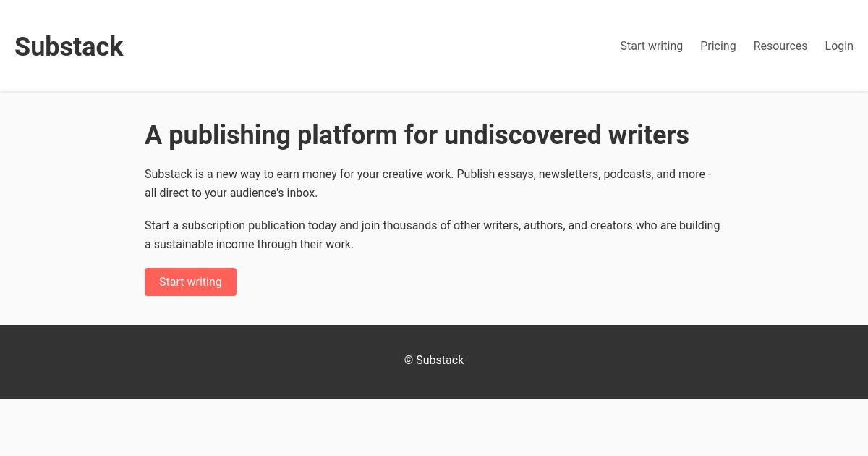Click the hero section description paragraph
The image size is (868, 456).
tap(428, 183)
